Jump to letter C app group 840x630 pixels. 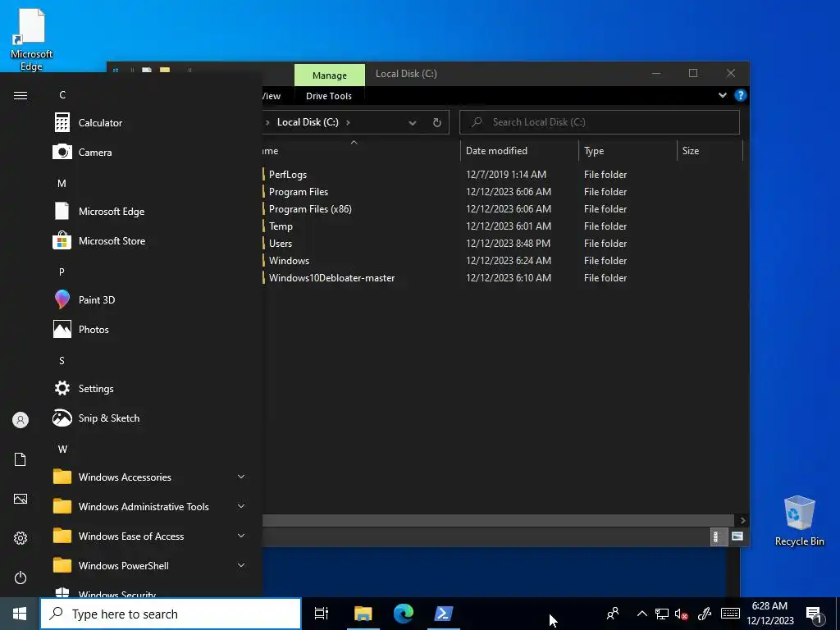pyautogui.click(x=62, y=95)
